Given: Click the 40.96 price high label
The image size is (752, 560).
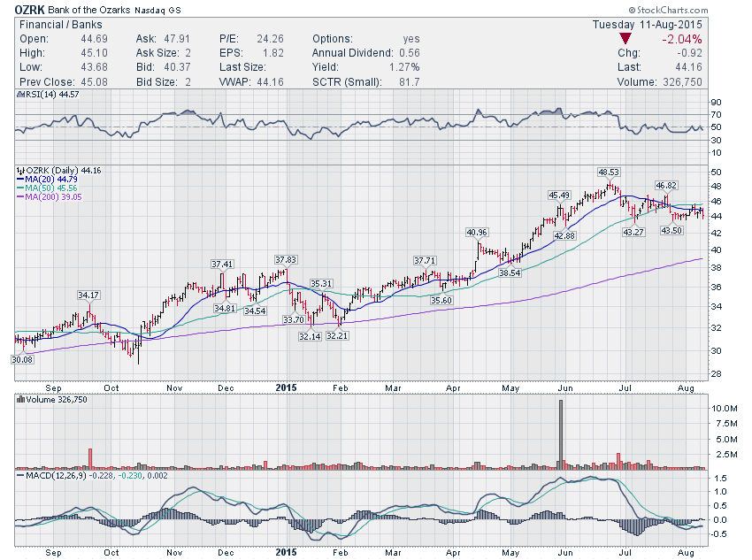Looking at the screenshot, I should pos(477,233).
